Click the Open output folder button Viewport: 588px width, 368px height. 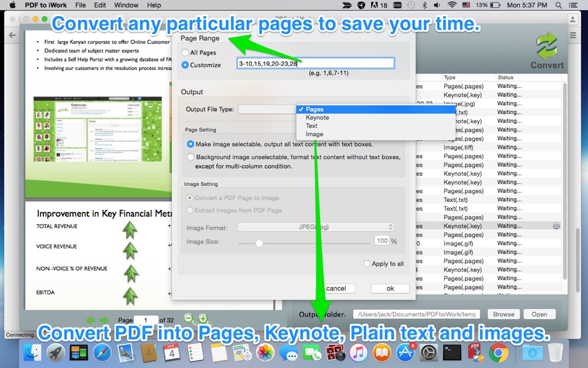[x=539, y=314]
